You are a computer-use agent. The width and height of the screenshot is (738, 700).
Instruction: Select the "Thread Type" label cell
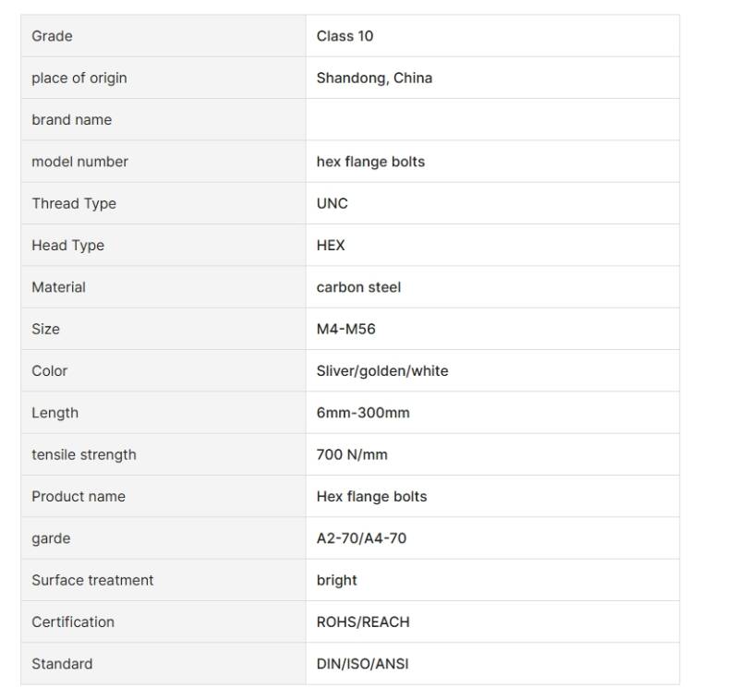coord(74,203)
